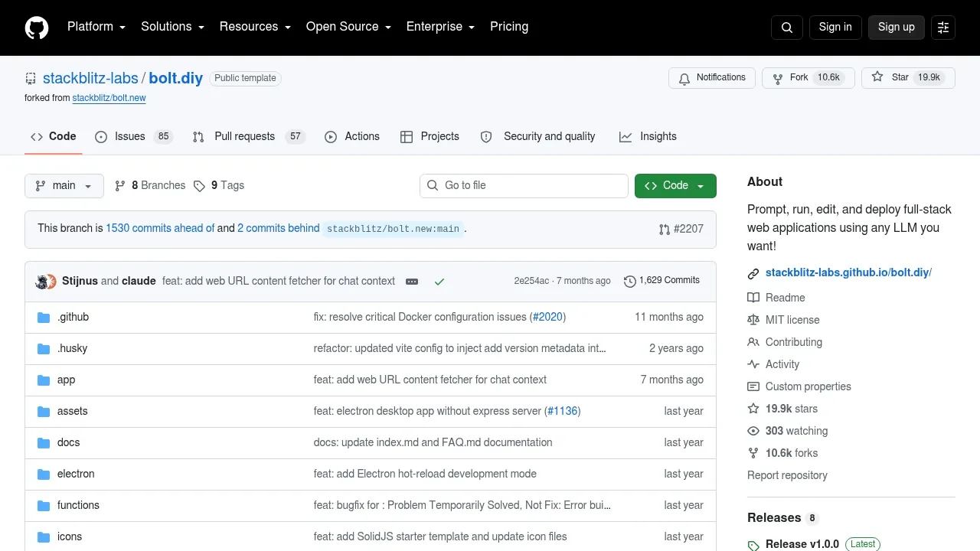Open commit hash 2e254ac
Screen dimensions: 980x551
click(531, 281)
